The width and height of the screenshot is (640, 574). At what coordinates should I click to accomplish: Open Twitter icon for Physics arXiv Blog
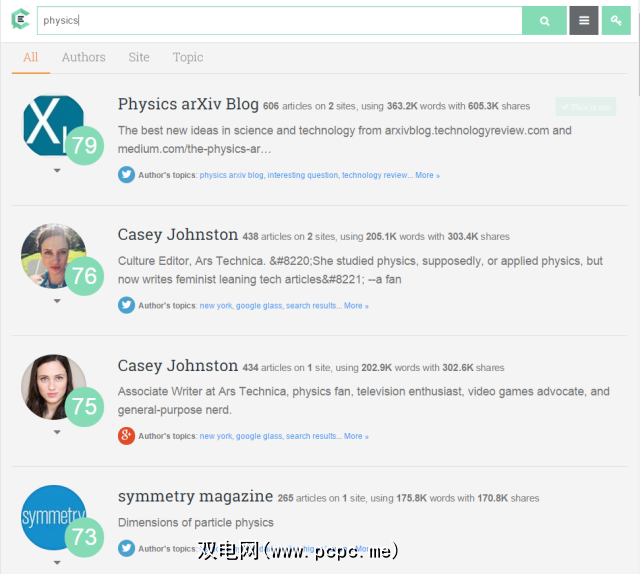pyautogui.click(x=127, y=175)
